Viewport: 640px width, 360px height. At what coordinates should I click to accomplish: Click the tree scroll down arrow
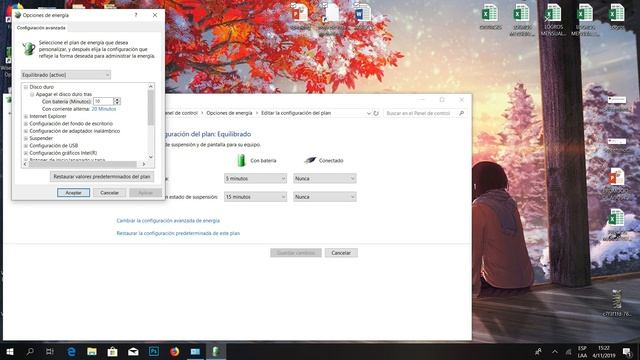coord(151,157)
